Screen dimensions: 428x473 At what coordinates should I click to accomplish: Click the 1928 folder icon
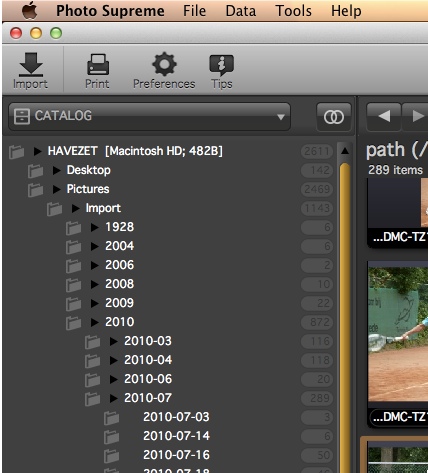(x=74, y=227)
